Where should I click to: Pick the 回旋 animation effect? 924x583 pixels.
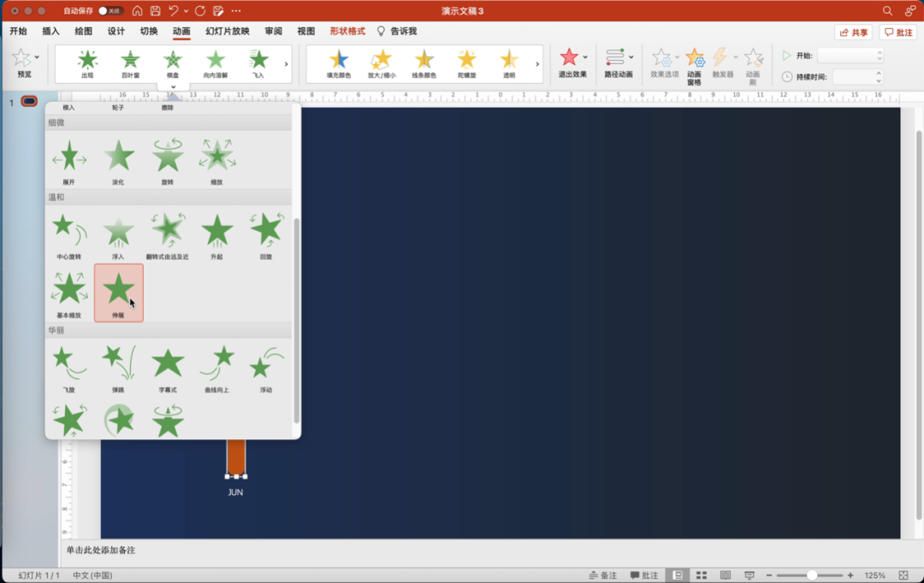[266, 236]
